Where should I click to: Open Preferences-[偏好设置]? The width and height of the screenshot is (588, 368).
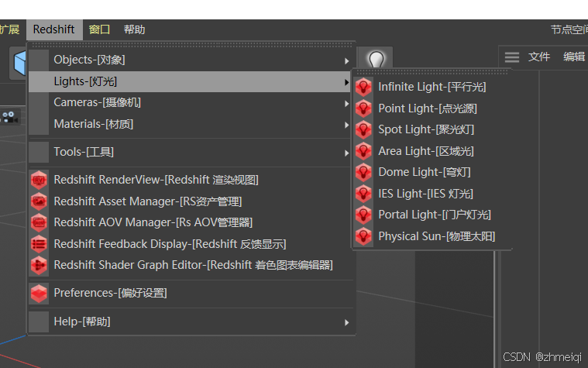point(191,294)
